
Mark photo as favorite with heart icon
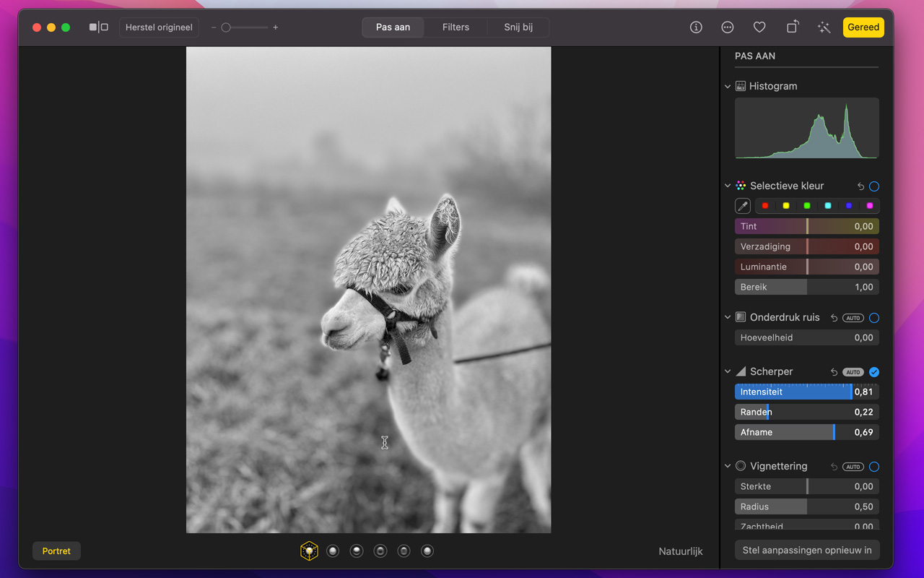pyautogui.click(x=759, y=27)
